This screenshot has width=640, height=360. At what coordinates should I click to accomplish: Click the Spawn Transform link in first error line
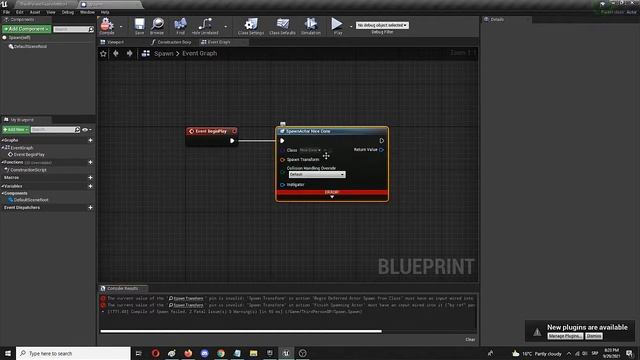pyautogui.click(x=188, y=298)
